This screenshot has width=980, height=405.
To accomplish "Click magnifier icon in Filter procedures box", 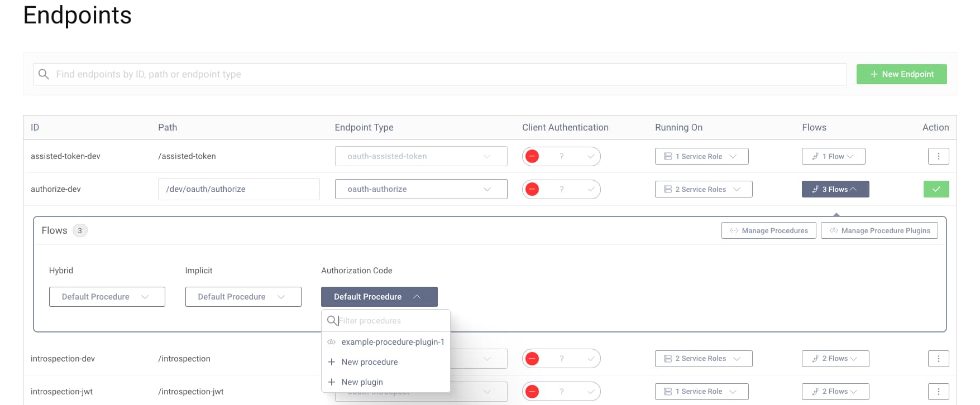I will (332, 321).
